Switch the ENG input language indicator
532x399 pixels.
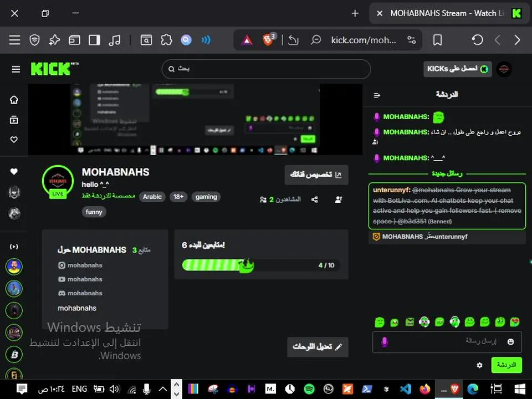pos(79,389)
